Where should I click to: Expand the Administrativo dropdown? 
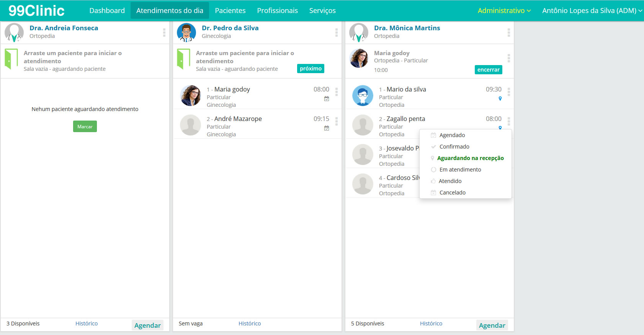tap(504, 11)
